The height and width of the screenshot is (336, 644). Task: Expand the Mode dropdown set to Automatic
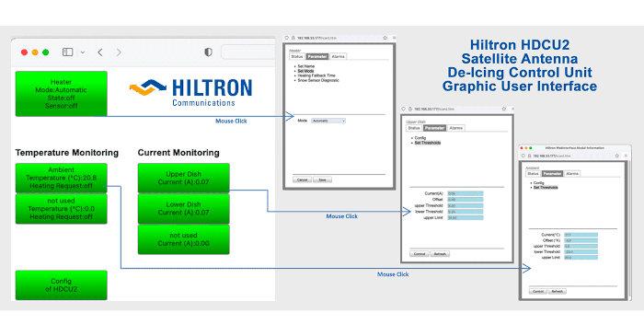pos(328,121)
